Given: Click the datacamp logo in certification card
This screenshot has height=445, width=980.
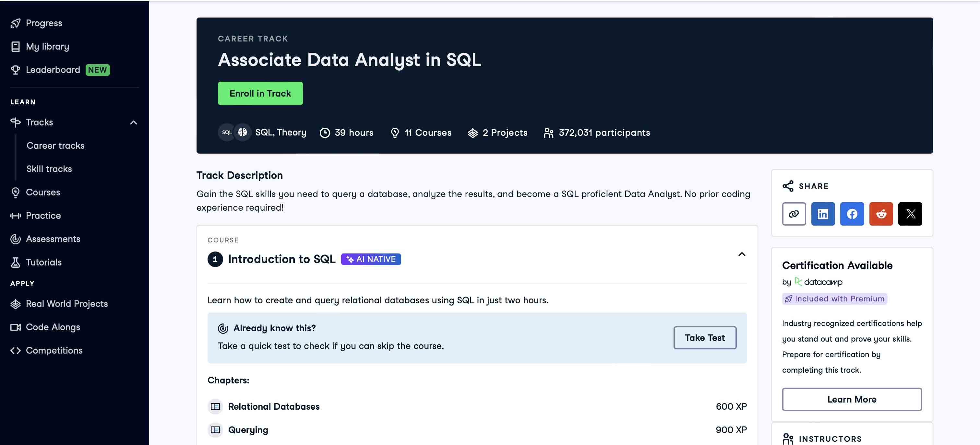Looking at the screenshot, I should (818, 282).
